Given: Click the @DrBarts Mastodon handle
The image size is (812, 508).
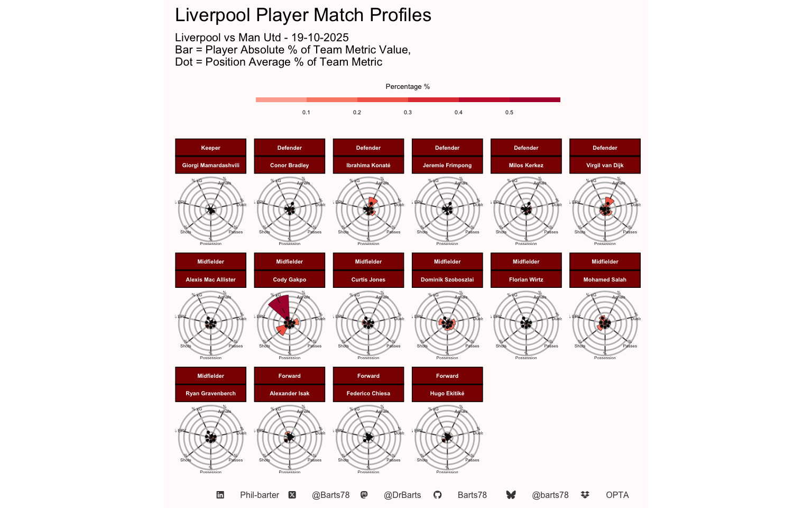Looking at the screenshot, I should (x=402, y=495).
